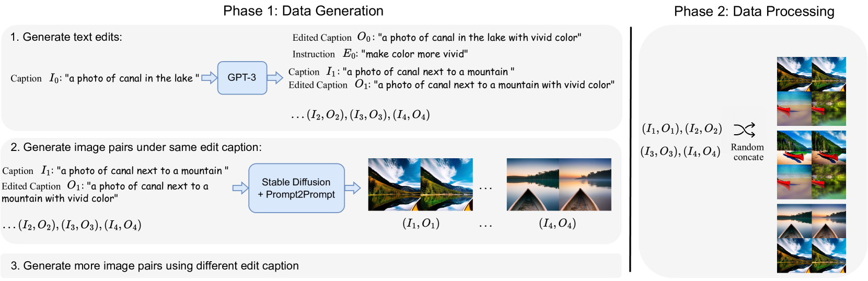The width and height of the screenshot is (868, 281).
Task: Click the step 1 Generate text edits label
Action: tap(66, 37)
